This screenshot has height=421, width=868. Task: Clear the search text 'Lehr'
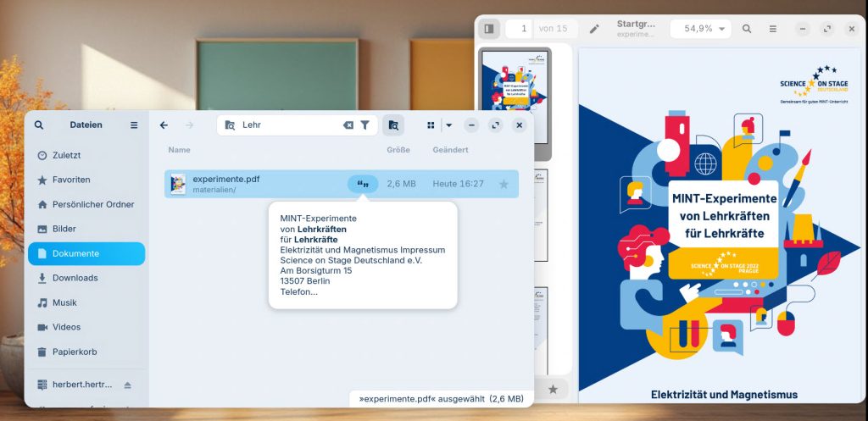(x=348, y=125)
